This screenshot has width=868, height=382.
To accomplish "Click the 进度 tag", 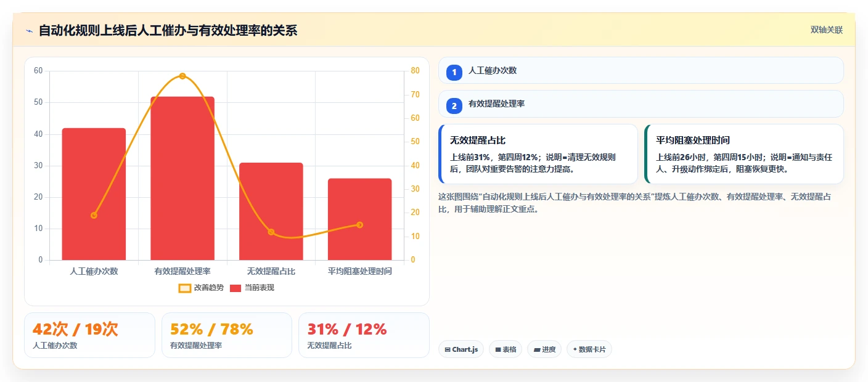I will click(544, 349).
